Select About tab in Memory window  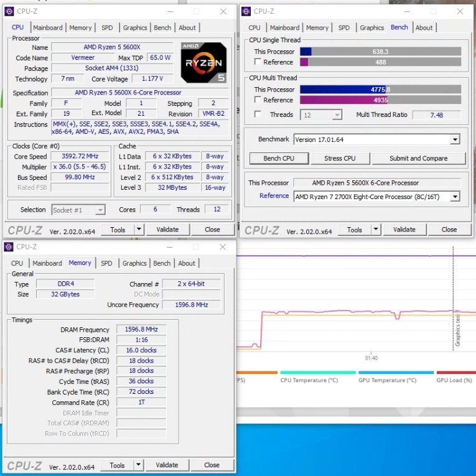click(187, 263)
